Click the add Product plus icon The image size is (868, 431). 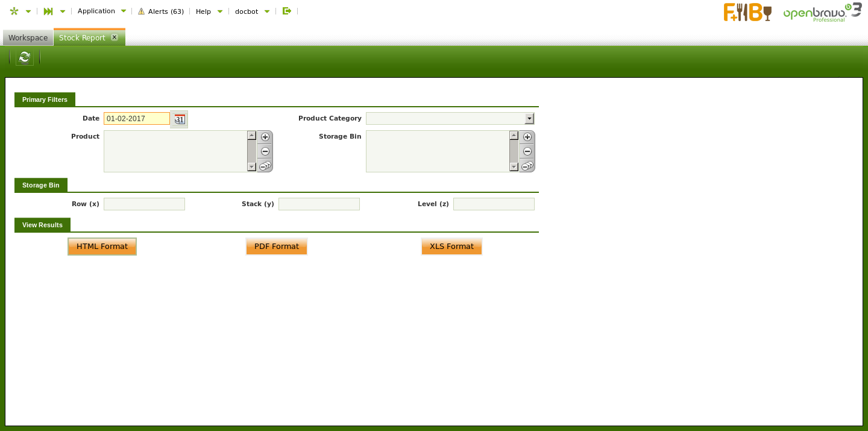coord(265,137)
